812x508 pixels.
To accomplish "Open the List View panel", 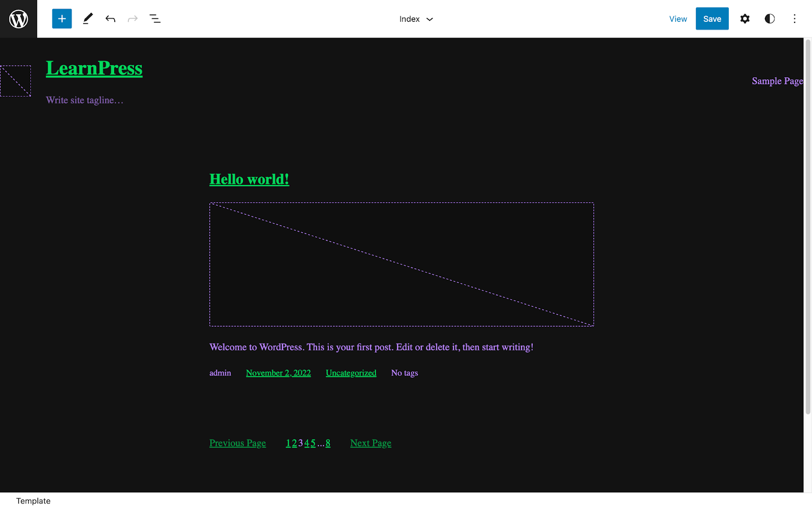I will 155,19.
